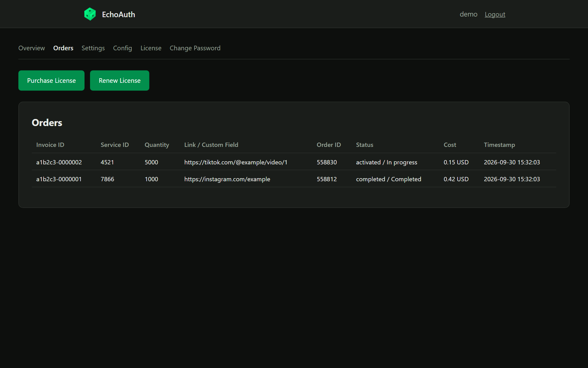
Task: Click the EchoAuth green cube logo icon
Action: pyautogui.click(x=90, y=14)
